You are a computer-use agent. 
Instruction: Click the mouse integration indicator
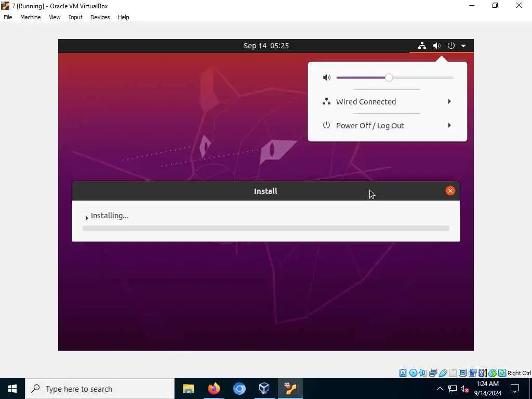pyautogui.click(x=493, y=373)
